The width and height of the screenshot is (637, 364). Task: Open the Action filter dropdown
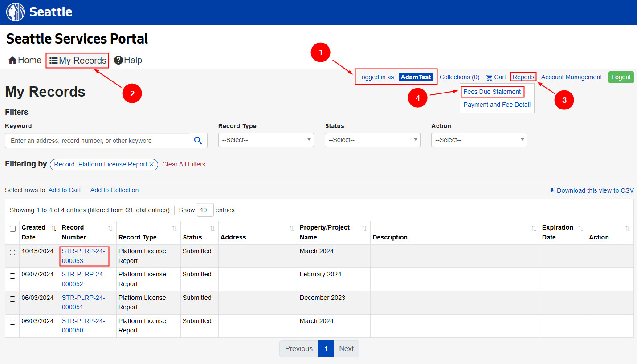(x=479, y=140)
